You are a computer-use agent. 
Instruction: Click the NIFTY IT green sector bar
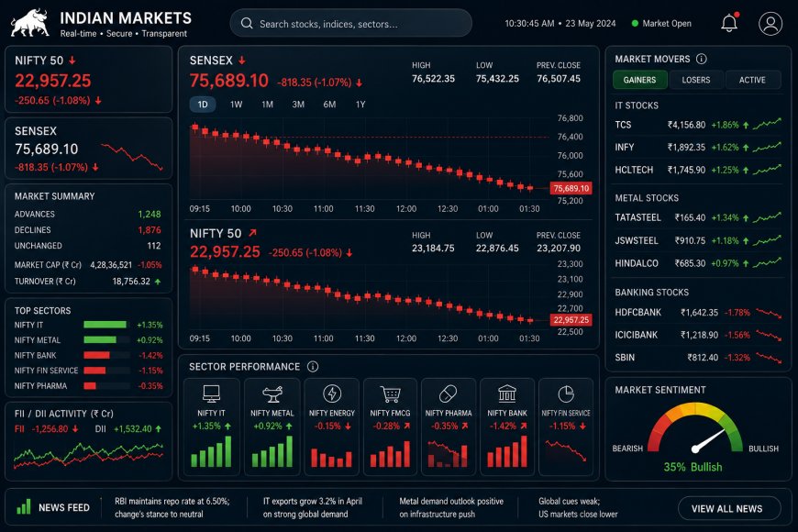(105, 325)
